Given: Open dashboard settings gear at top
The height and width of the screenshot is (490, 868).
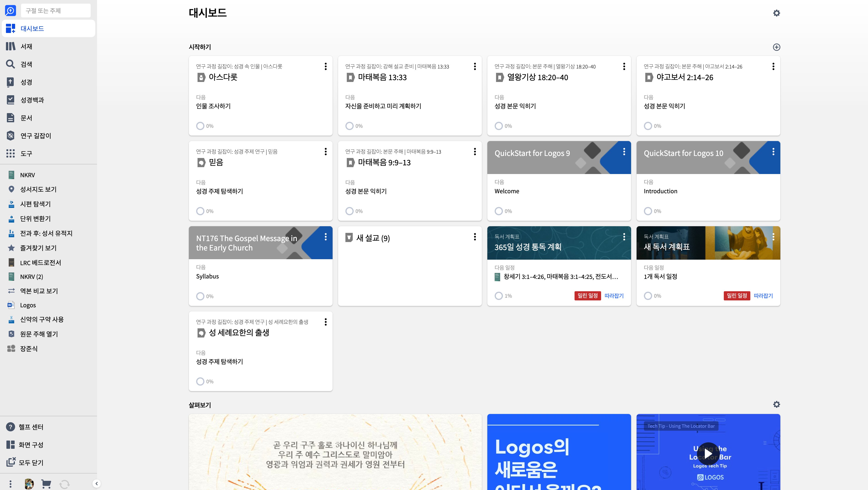Looking at the screenshot, I should [776, 13].
